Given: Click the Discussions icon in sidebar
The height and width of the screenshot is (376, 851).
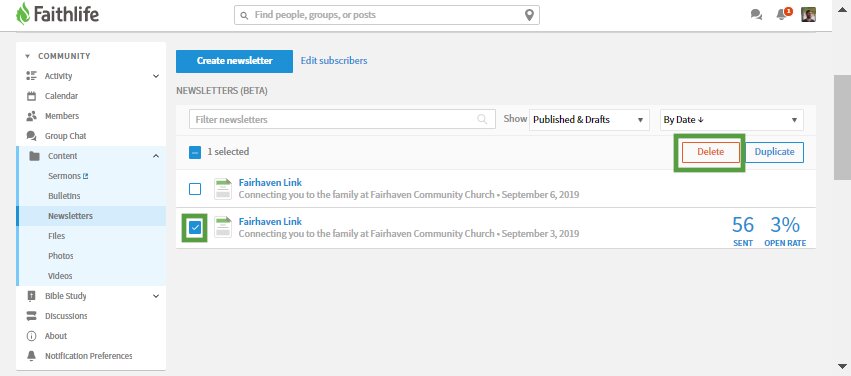Looking at the screenshot, I should pyautogui.click(x=31, y=316).
